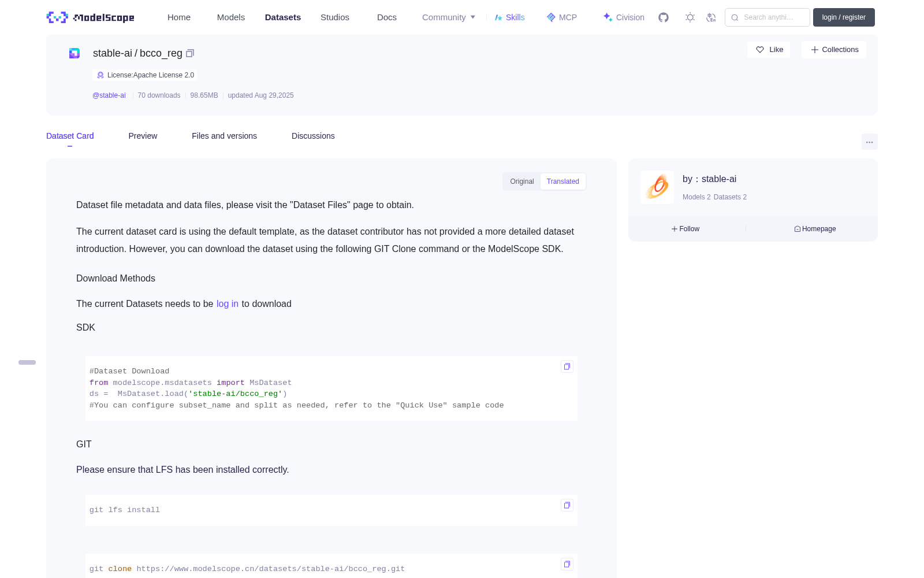Click the Download Methods heading
The image size is (924, 578).
point(115,279)
